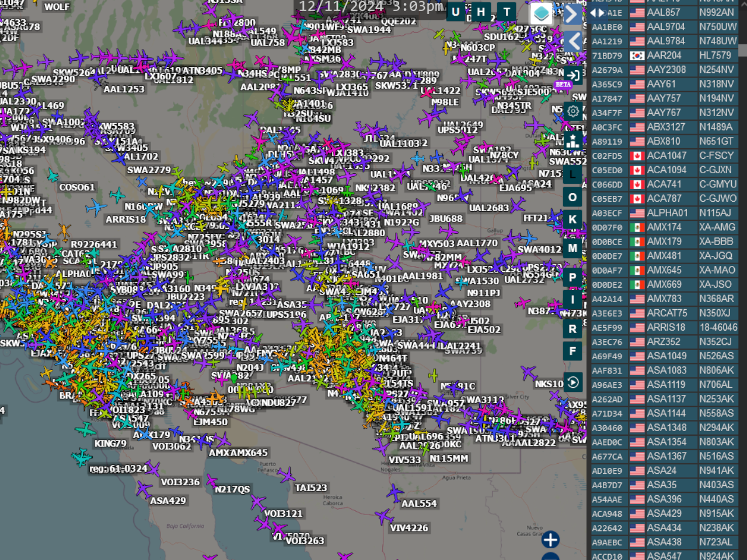The height and width of the screenshot is (560, 747).
Task: Click the US flag beside AAL857
Action: tap(637, 12)
